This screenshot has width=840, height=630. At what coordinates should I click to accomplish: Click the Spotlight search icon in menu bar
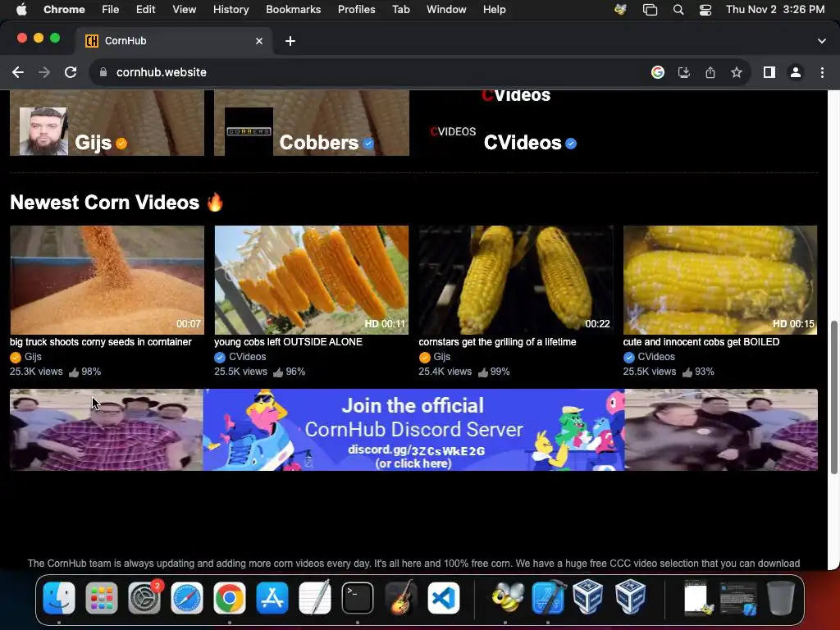point(678,10)
